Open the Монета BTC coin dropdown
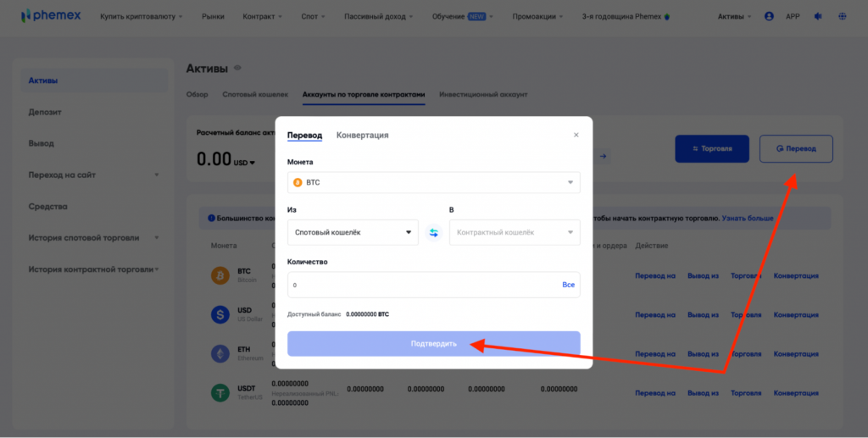868x438 pixels. click(433, 182)
